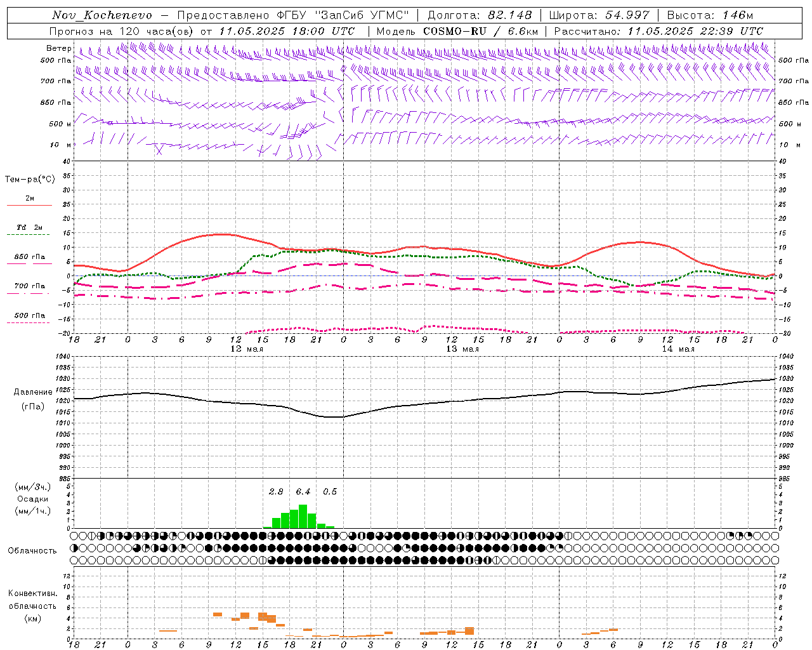This screenshot has height=650, width=812.
Task: Click the 0.5 precipitation total label
Action: pyautogui.click(x=330, y=491)
